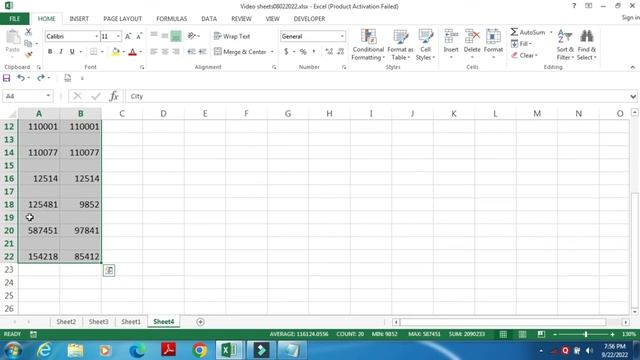Click the Wrap Text button
The image size is (640, 360).
(232, 36)
